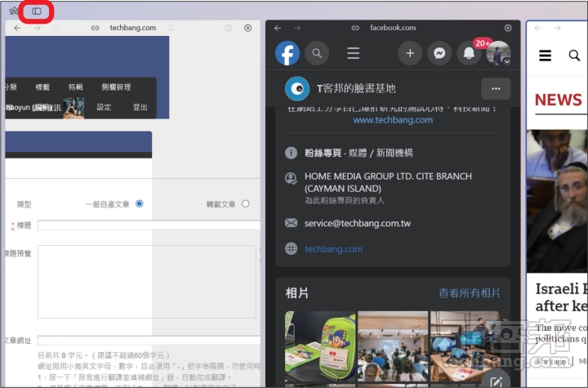588x388 pixels.
Task: Open the techbang.com website link
Action: click(x=333, y=249)
